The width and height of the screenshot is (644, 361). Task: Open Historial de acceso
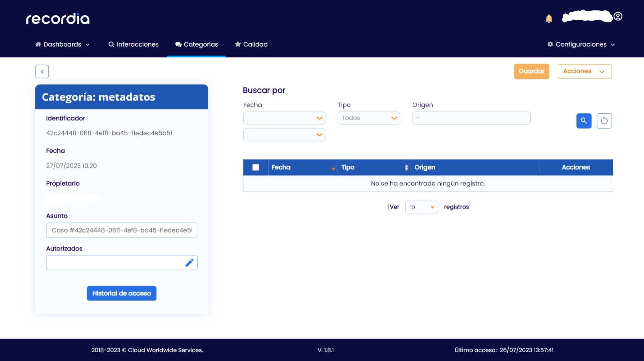coord(122,293)
